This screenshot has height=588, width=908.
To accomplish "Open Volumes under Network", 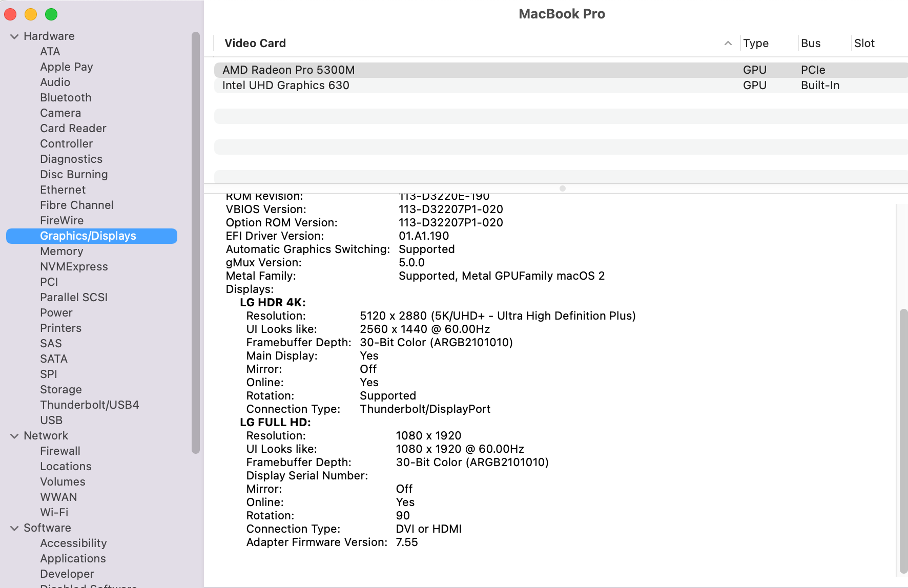I will tap(63, 482).
